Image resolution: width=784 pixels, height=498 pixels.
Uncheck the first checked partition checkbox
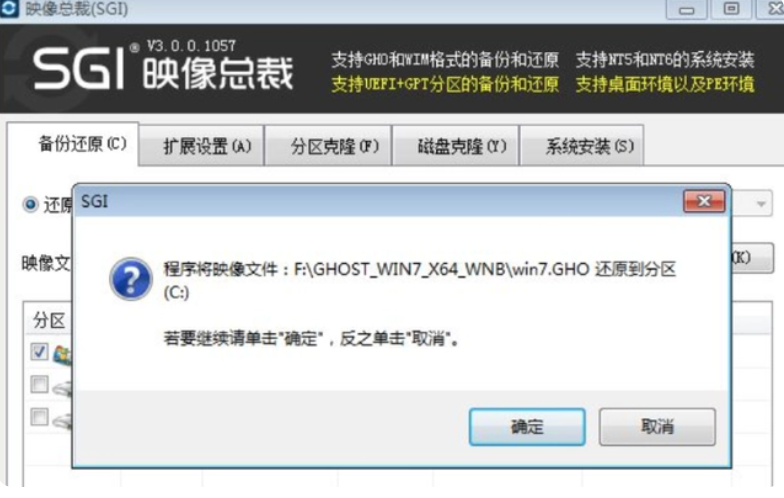point(40,352)
